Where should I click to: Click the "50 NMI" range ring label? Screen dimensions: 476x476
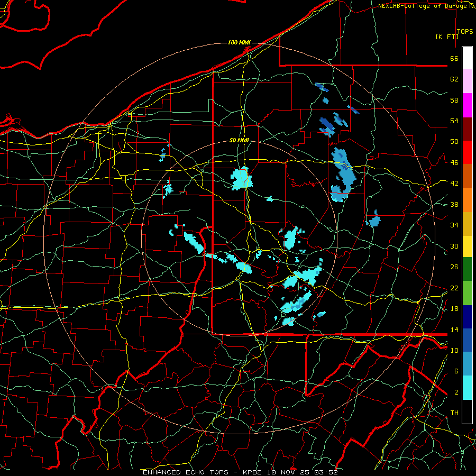[x=239, y=140]
